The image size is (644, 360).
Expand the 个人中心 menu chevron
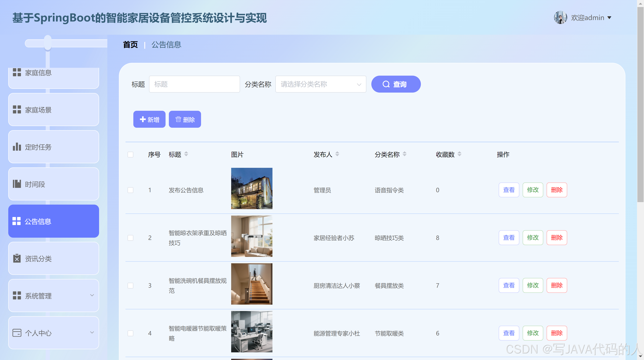(x=92, y=332)
